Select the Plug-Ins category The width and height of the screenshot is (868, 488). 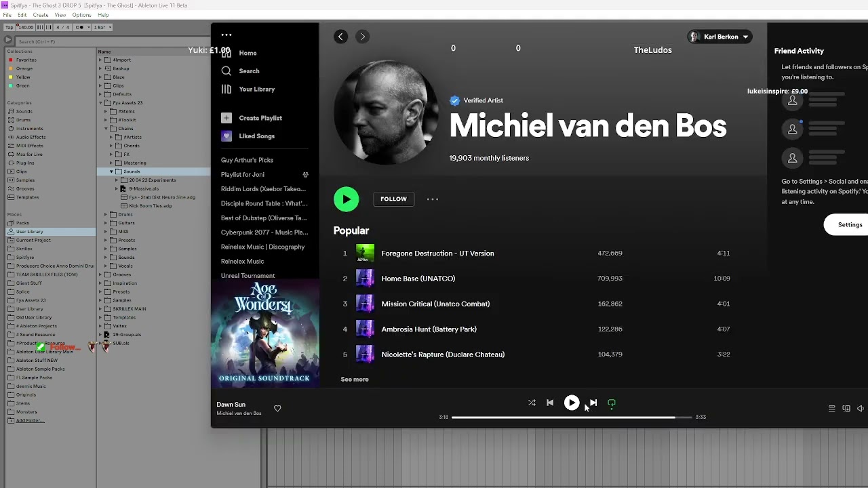25,163
